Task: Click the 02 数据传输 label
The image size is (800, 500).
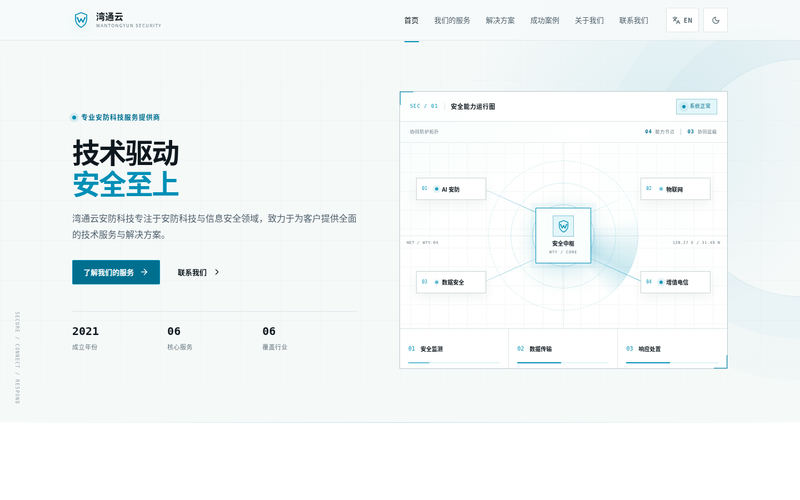Action: click(x=535, y=349)
